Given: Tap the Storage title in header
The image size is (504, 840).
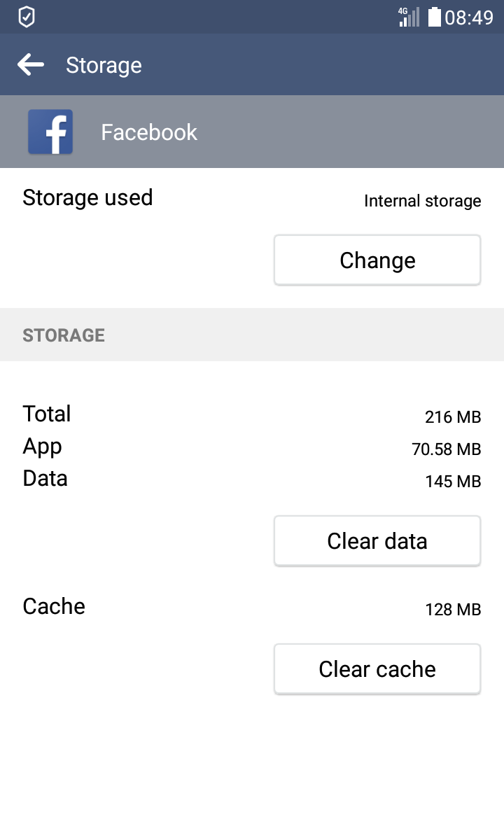Looking at the screenshot, I should pyautogui.click(x=104, y=65).
